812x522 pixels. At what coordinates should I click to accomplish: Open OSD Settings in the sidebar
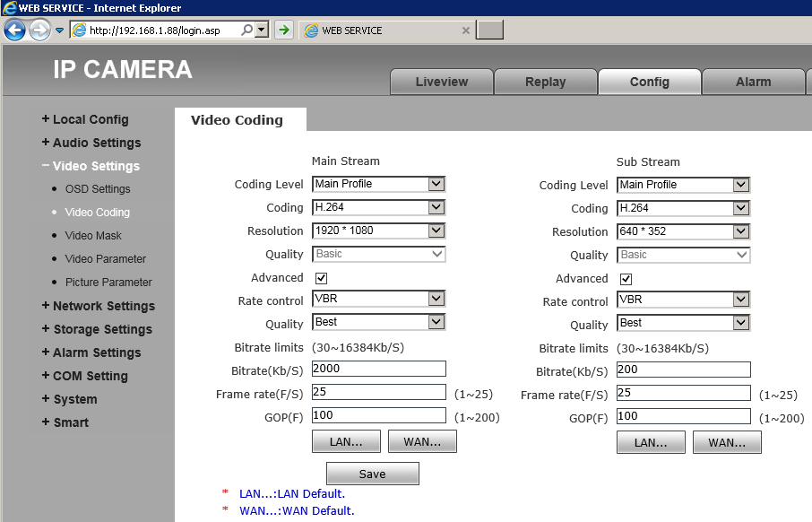point(98,189)
